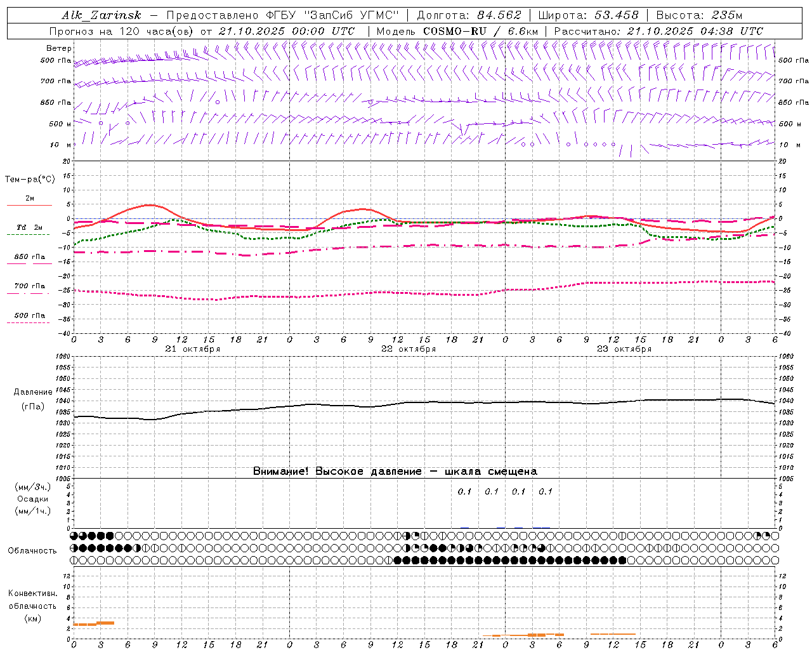Click the '(км)' unit under convective cloudiness
Screen dimensions: 812x650
(x=33, y=618)
